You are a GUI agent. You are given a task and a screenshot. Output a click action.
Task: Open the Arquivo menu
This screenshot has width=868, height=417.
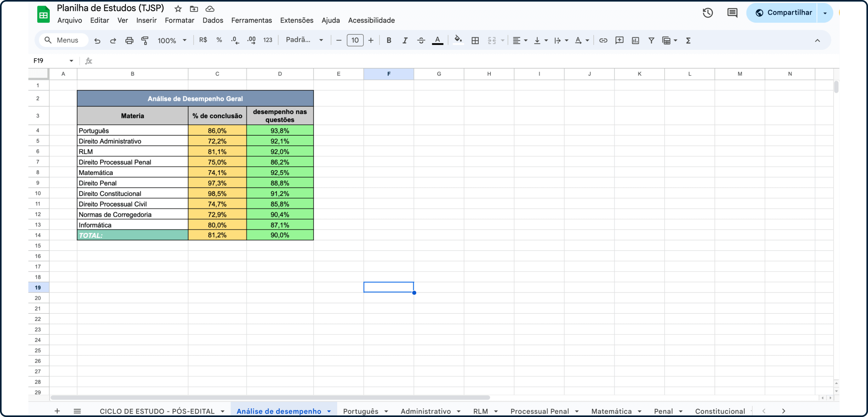[69, 20]
